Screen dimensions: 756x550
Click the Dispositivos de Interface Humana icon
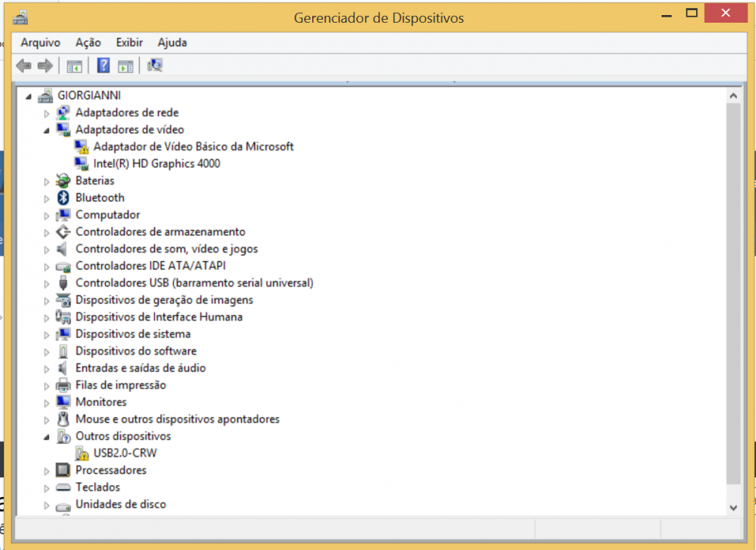click(64, 317)
